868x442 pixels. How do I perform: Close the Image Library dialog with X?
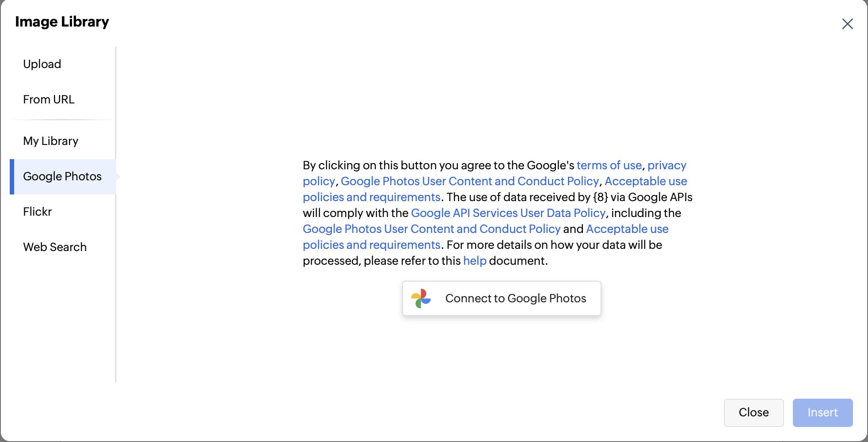pos(847,24)
